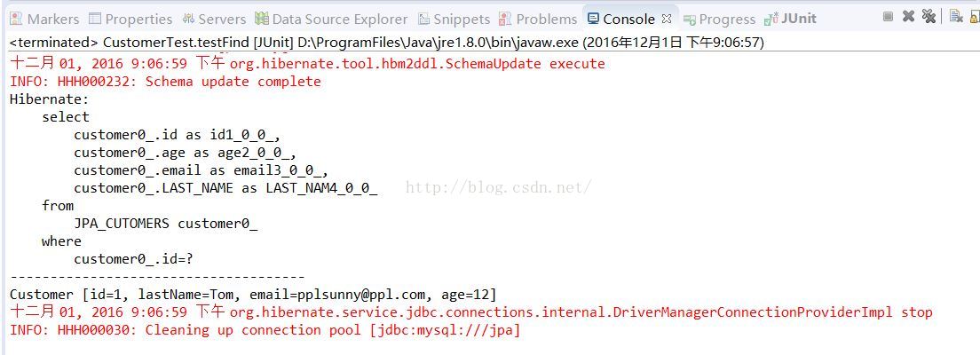Clear the console output icon
Screen dimensions: 980x355
coord(955,16)
